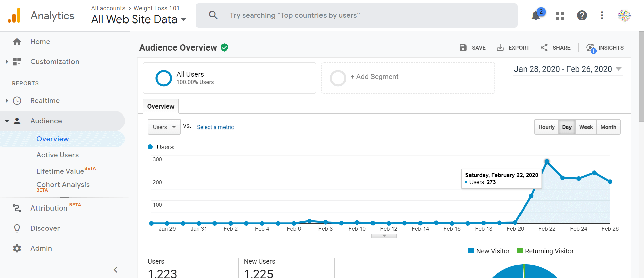The image size is (644, 278).
Task: Collapse the sidebar with the left chevron
Action: [116, 270]
